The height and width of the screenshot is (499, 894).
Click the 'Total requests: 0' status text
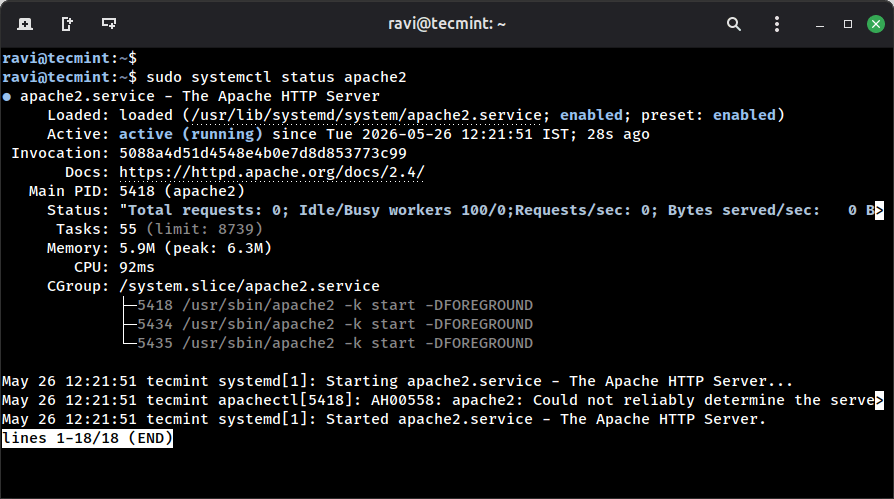pyautogui.click(x=204, y=210)
